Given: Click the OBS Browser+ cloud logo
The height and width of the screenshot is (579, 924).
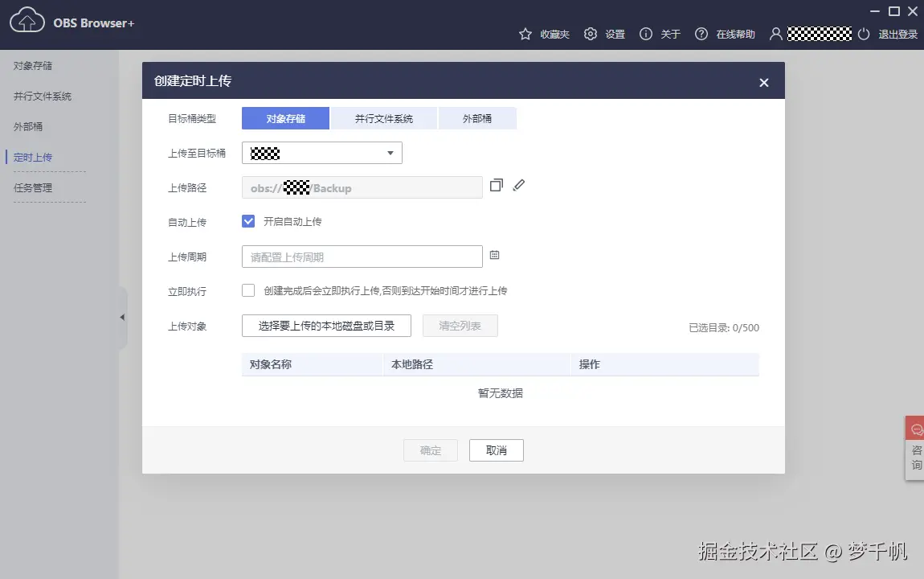Looking at the screenshot, I should pos(27,19).
